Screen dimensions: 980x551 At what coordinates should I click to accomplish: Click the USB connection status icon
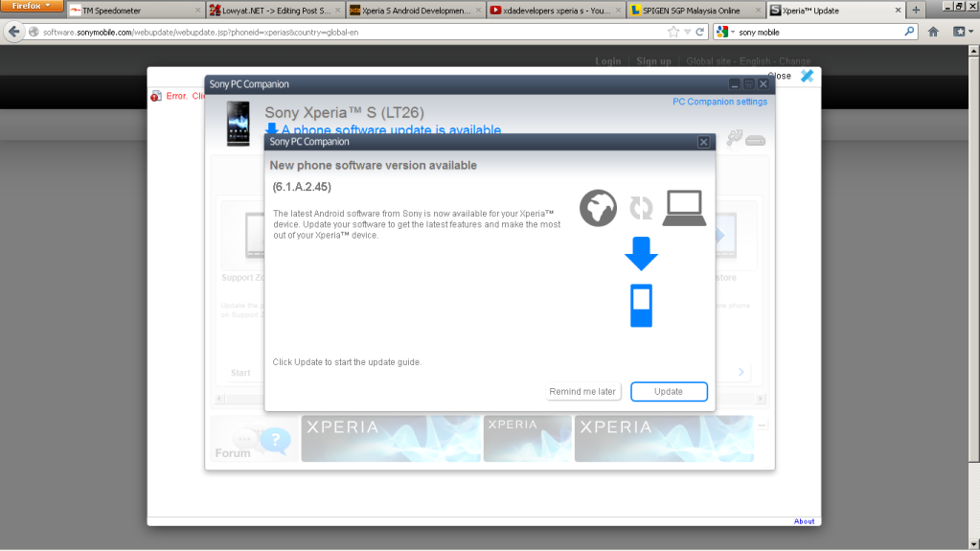tap(745, 140)
